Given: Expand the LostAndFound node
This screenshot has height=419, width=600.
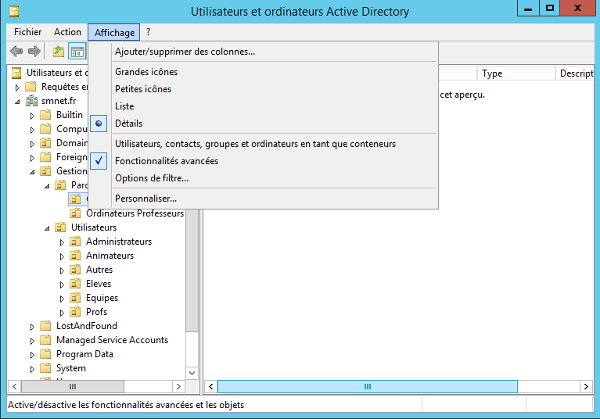Looking at the screenshot, I should click(32, 327).
